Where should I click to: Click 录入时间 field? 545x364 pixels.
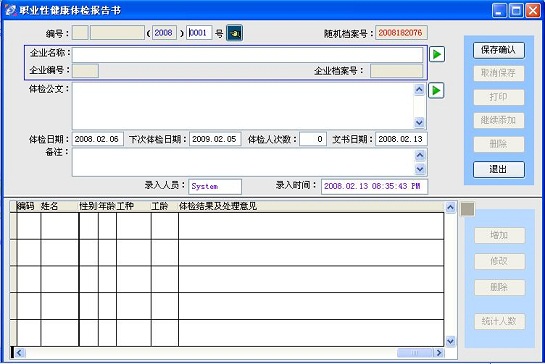click(374, 186)
